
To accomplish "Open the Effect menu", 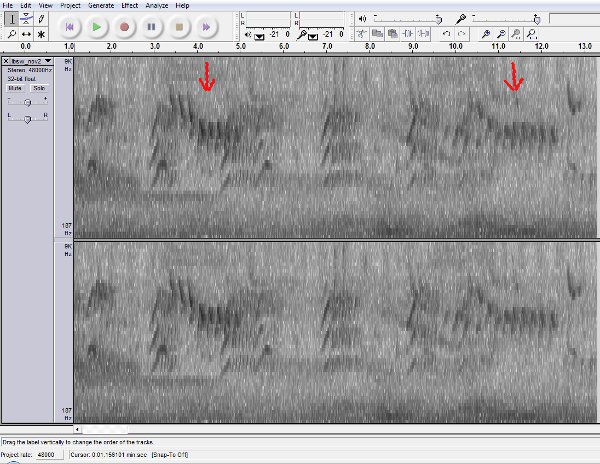I will point(130,5).
